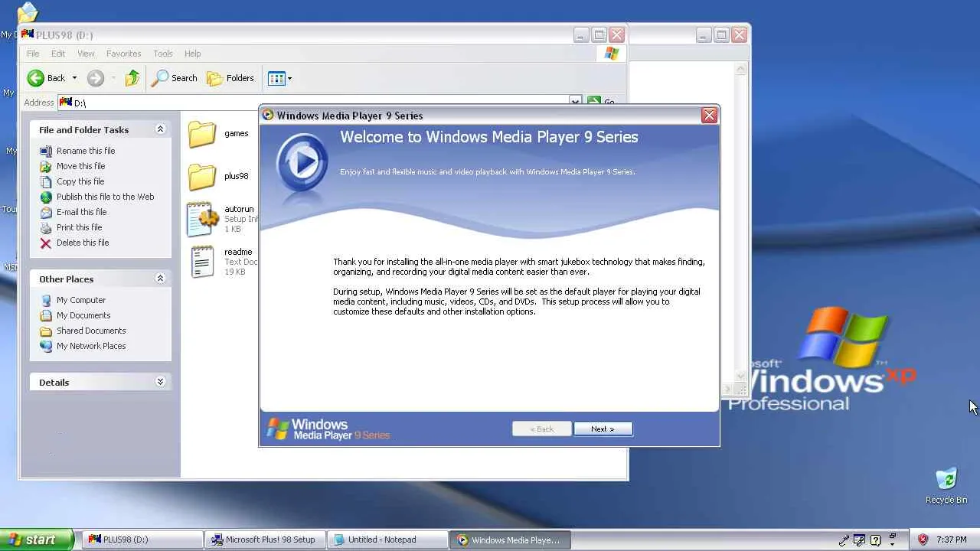This screenshot has height=551, width=980.
Task: Click the Rename this file icon
Action: pos(46,152)
